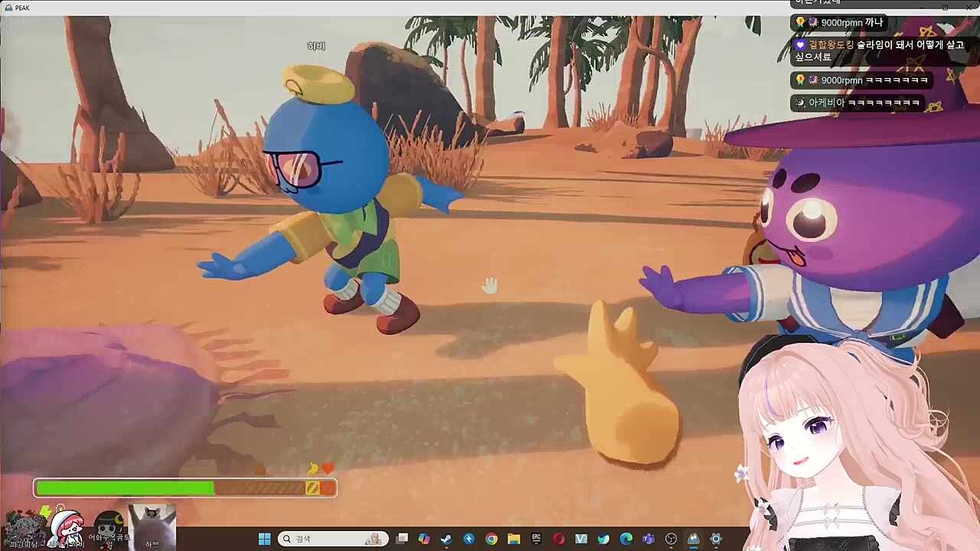Click the white hand cursor in the game
This screenshot has width=980, height=551.
point(490,285)
